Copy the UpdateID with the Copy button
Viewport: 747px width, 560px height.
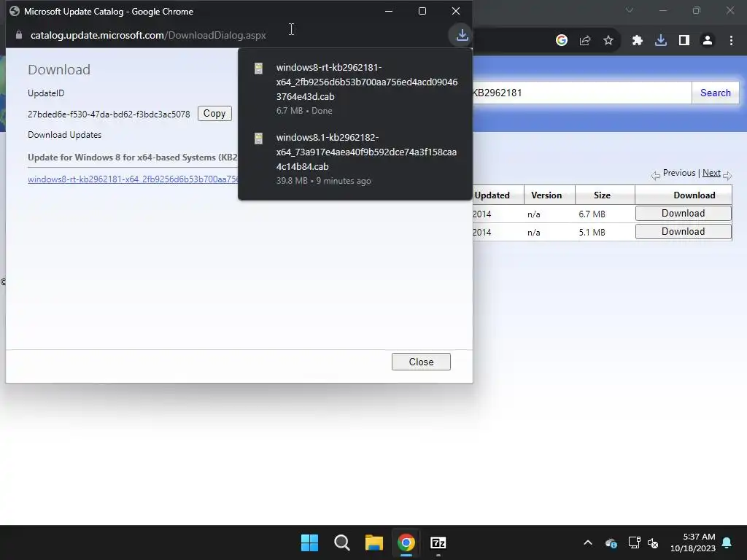214,113
